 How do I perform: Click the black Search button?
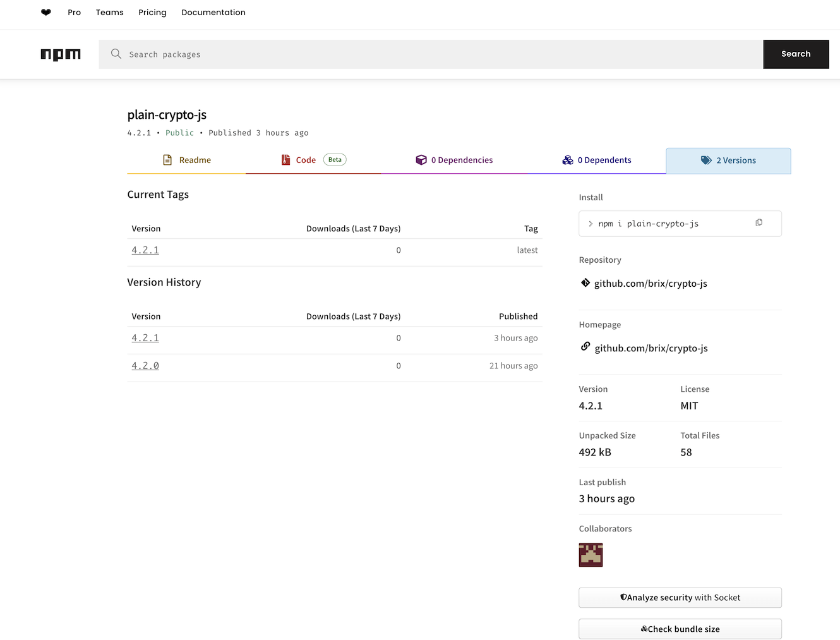796,54
